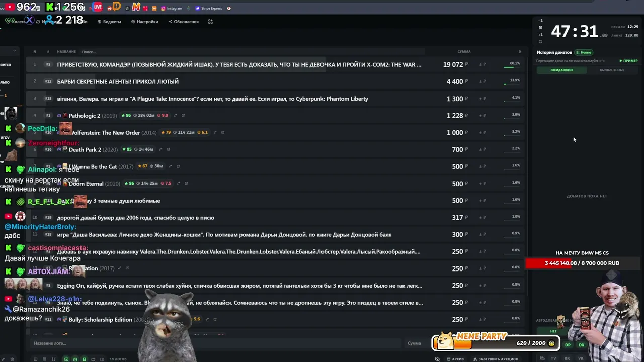Open the grid apps icon after Обновления

tap(210, 22)
